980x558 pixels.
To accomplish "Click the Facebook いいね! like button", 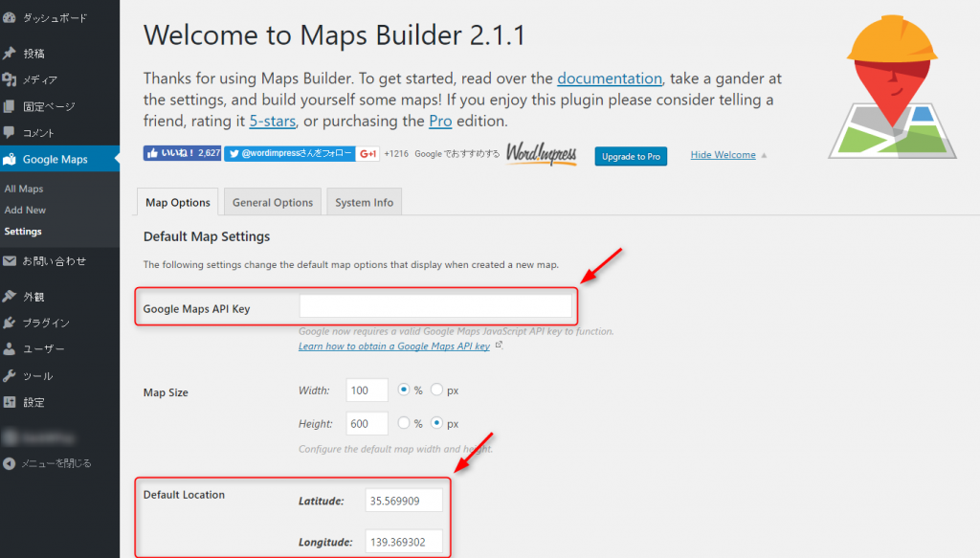I will click(182, 153).
